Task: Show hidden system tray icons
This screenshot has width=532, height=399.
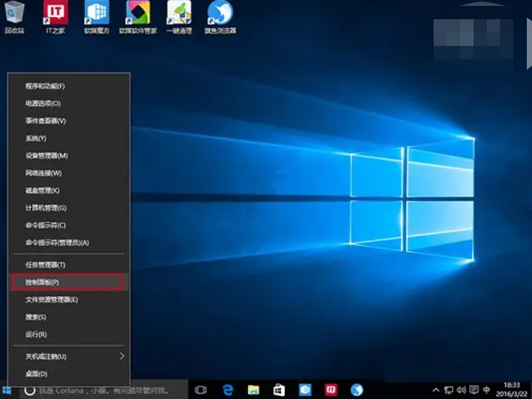Action: [x=437, y=389]
